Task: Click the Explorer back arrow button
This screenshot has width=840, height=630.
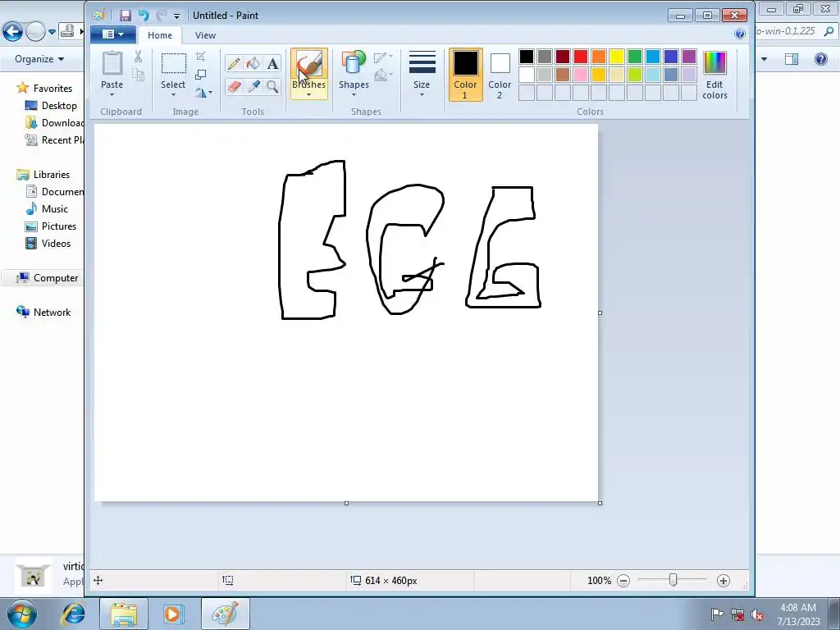Action: [12, 32]
